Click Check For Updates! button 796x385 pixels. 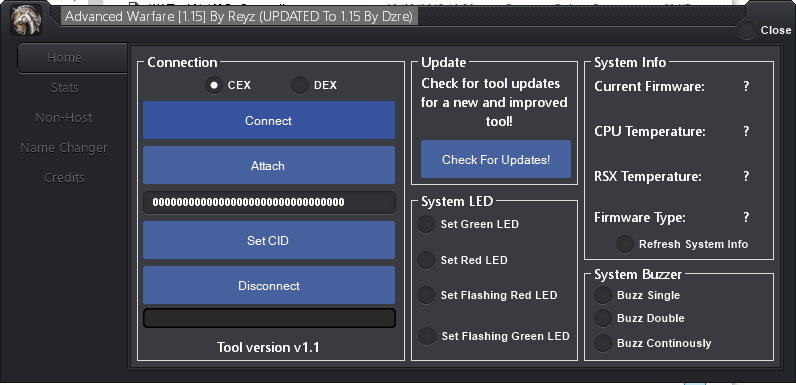496,159
